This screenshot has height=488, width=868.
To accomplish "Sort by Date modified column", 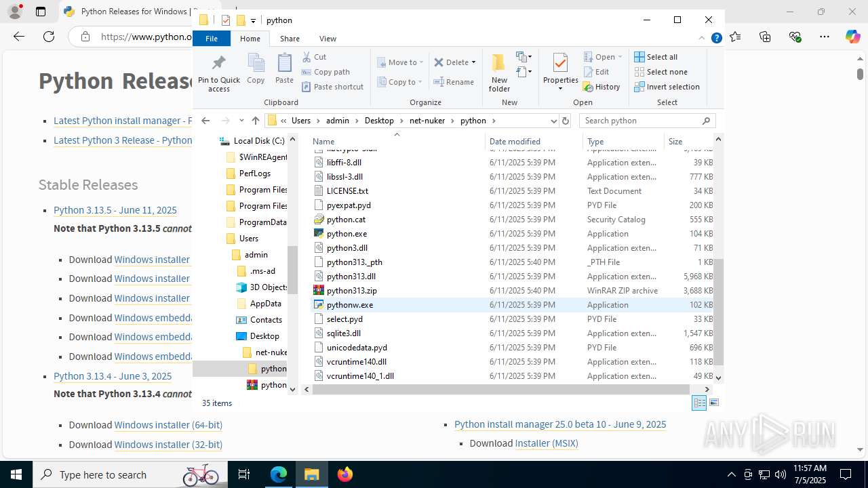I will (515, 142).
